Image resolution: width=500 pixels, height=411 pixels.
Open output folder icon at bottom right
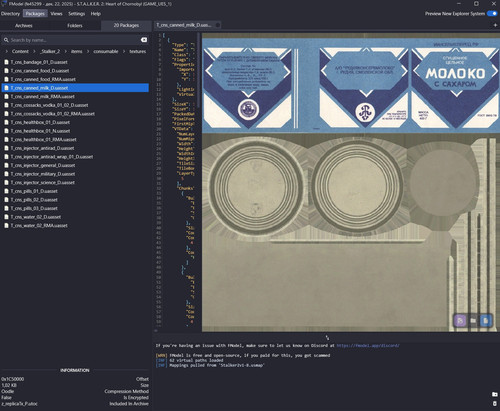pyautogui.click(x=495, y=394)
